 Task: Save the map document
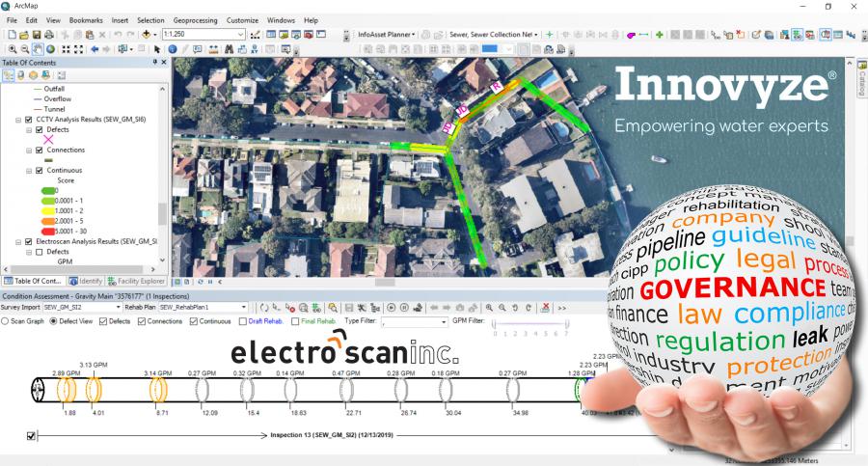click(37, 35)
